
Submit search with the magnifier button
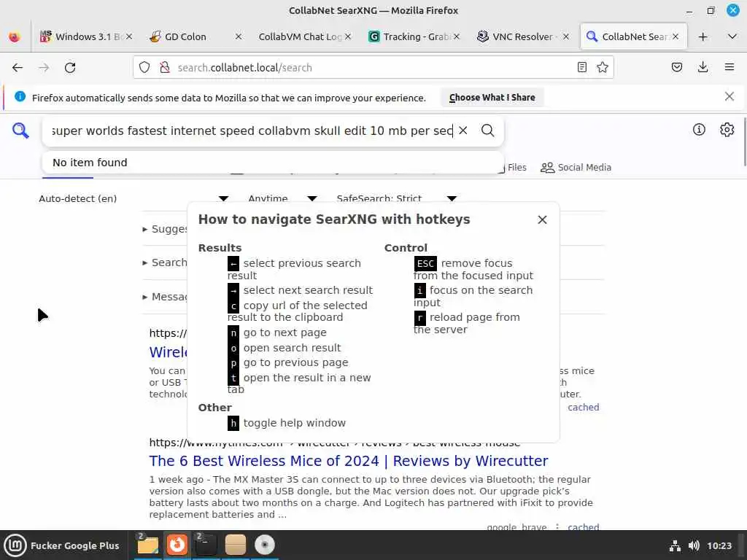click(487, 131)
